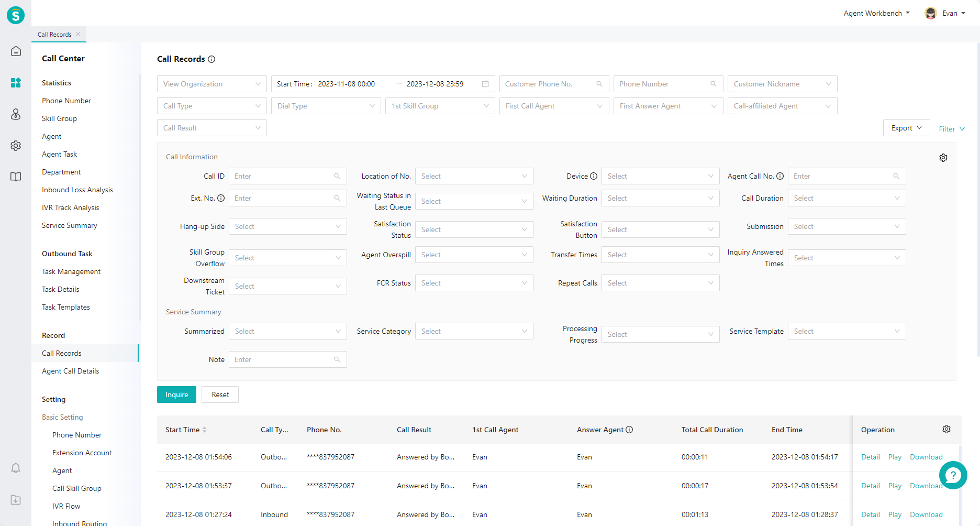Click search icon in Agent Call No. field
The height and width of the screenshot is (526, 980).
click(x=896, y=176)
